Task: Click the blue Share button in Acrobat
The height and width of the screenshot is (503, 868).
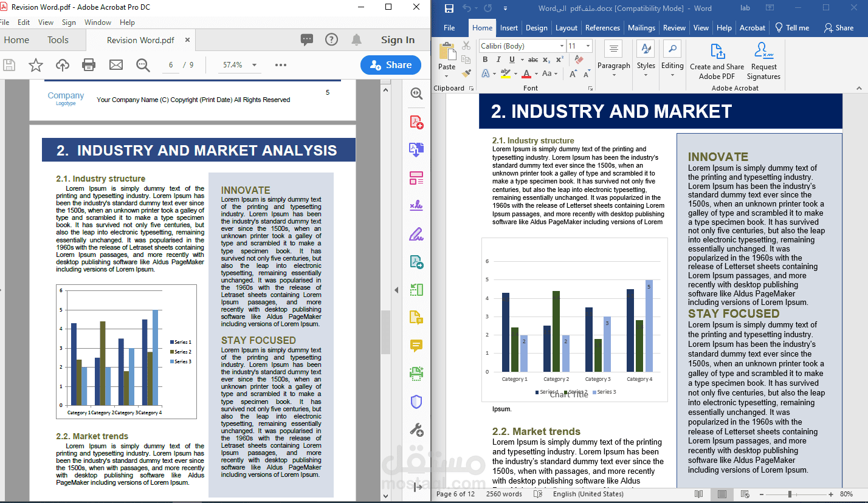Action: point(391,65)
